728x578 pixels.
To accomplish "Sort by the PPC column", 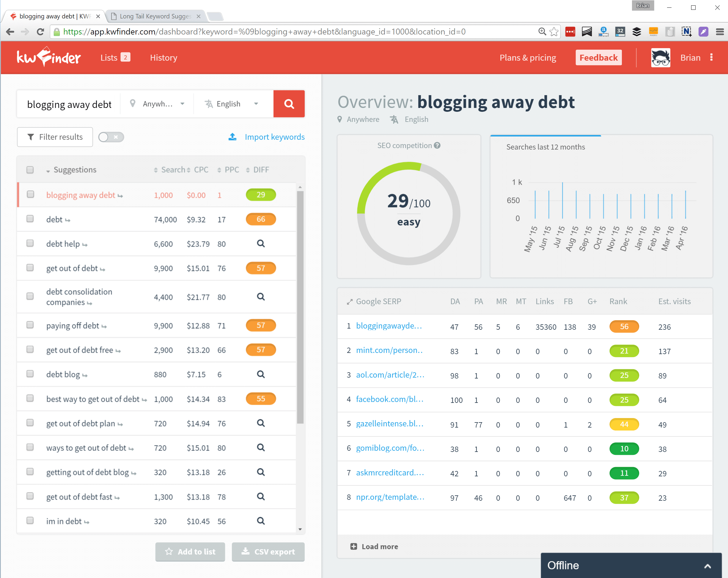I will (x=228, y=169).
